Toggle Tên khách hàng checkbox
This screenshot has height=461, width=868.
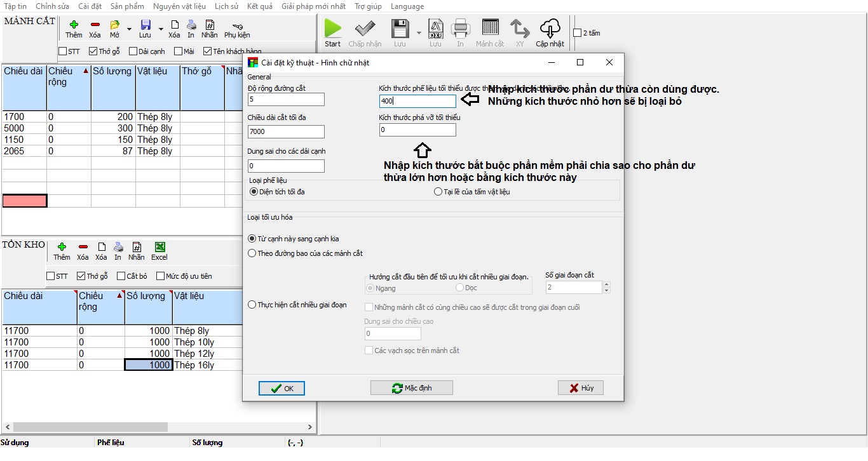208,51
